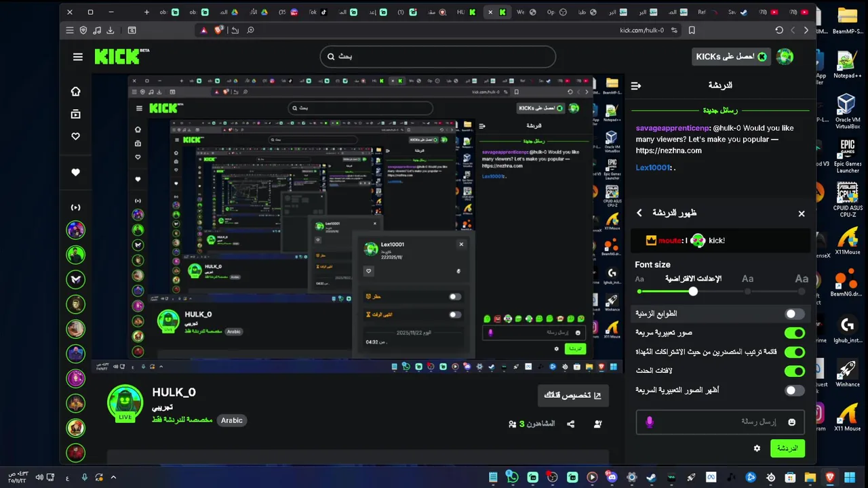Close the chat appearance panel
Screen dimensions: 868x488
click(x=802, y=213)
